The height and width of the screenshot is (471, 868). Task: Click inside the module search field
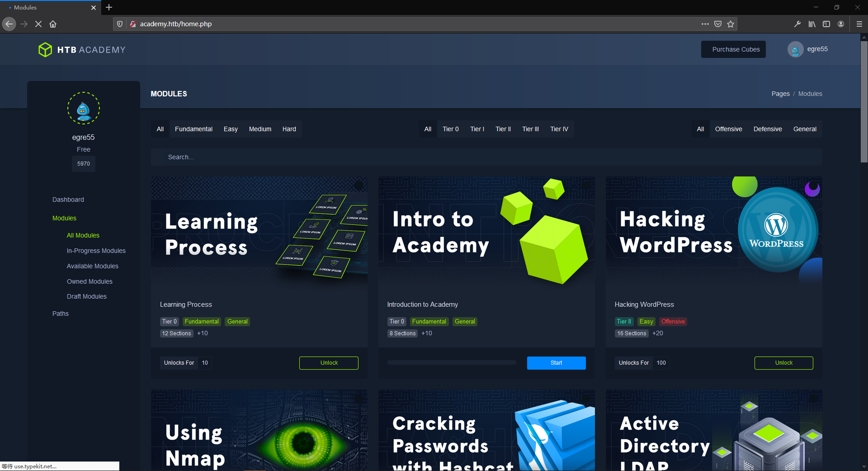[316, 157]
